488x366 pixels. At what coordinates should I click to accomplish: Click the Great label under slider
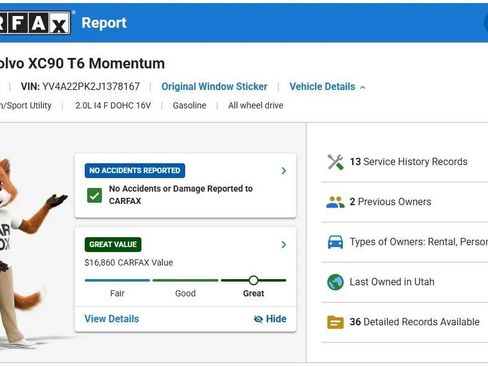click(x=253, y=293)
